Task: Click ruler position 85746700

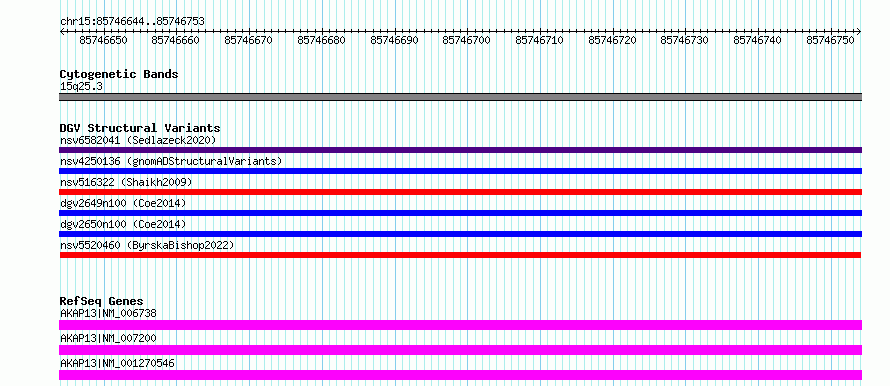Action: click(x=467, y=40)
